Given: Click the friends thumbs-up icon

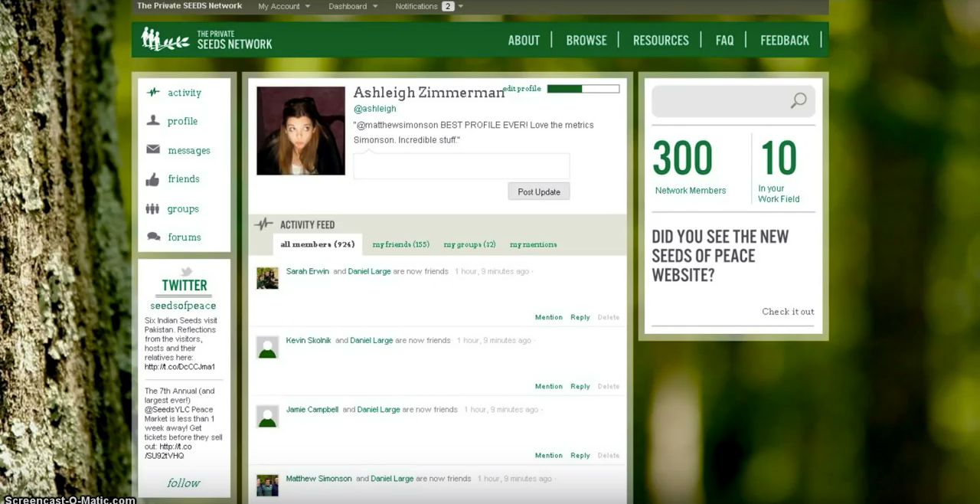Looking at the screenshot, I should pos(153,179).
